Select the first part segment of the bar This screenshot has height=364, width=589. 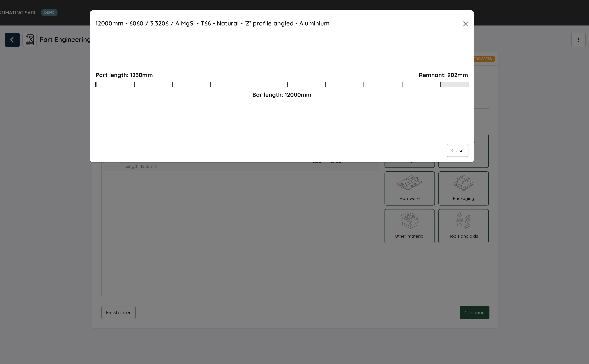115,85
